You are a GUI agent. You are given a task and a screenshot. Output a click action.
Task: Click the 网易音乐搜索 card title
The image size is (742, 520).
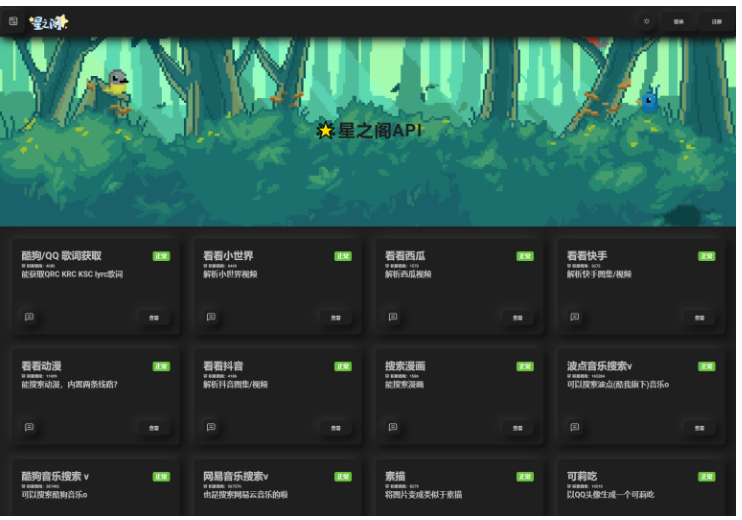(236, 476)
